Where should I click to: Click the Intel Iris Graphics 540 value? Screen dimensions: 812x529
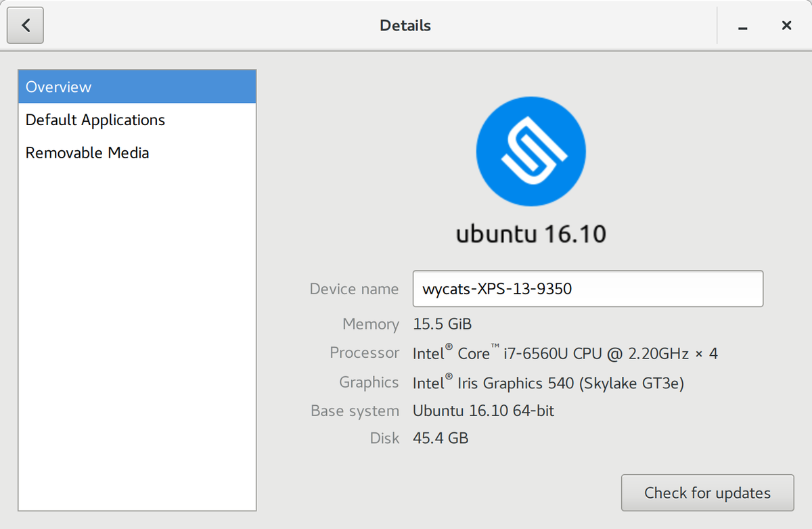click(x=548, y=382)
